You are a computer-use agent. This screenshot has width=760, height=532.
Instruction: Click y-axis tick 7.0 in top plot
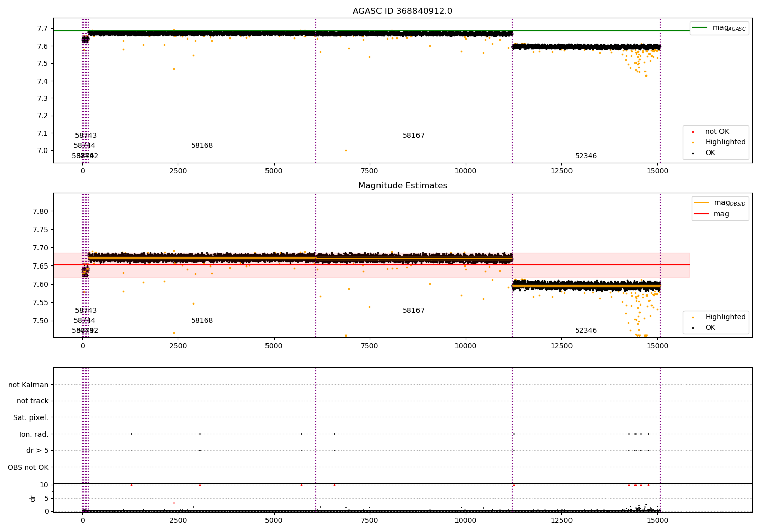pos(44,151)
